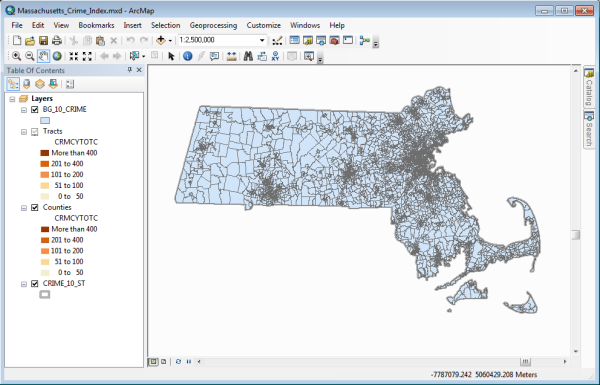600x385 pixels.
Task: Open the Bookmarks menu
Action: pos(96,25)
